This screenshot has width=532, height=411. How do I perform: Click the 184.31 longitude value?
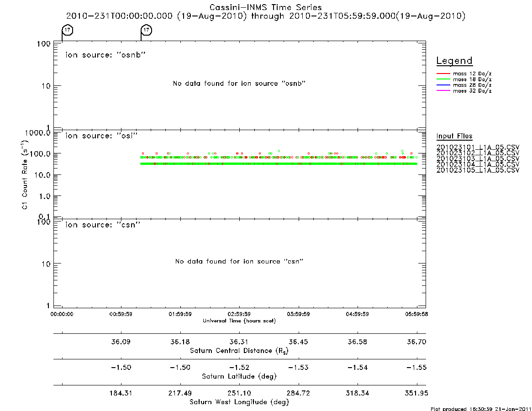pos(121,393)
